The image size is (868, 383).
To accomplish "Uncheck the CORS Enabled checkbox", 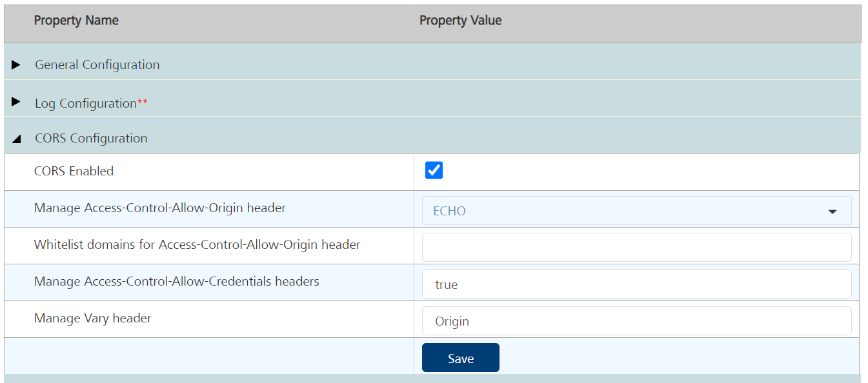I will (x=434, y=171).
